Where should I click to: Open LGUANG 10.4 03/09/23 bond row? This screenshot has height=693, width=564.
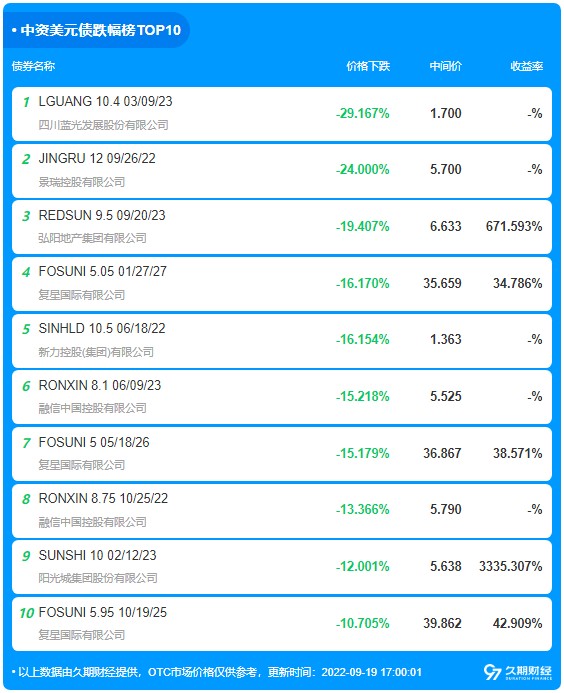click(x=282, y=114)
